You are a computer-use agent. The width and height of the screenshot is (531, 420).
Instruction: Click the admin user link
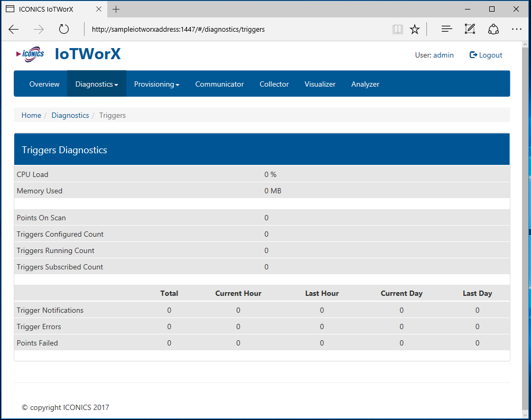coord(443,55)
